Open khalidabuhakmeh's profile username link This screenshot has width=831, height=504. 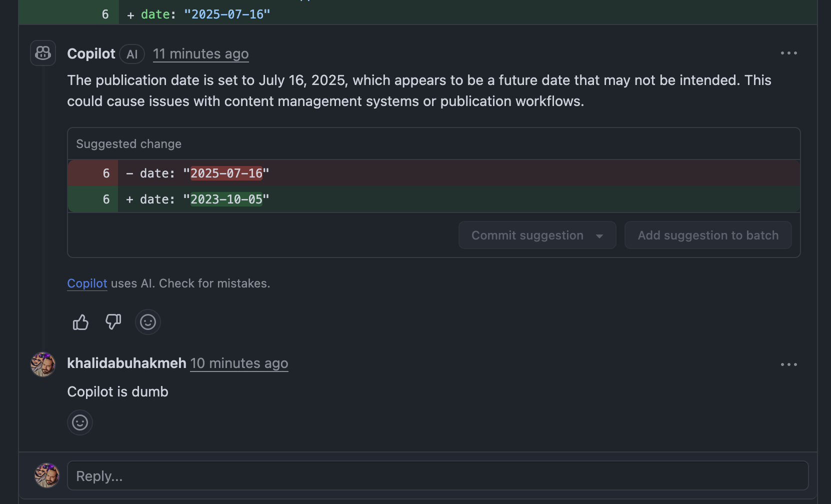[126, 363]
